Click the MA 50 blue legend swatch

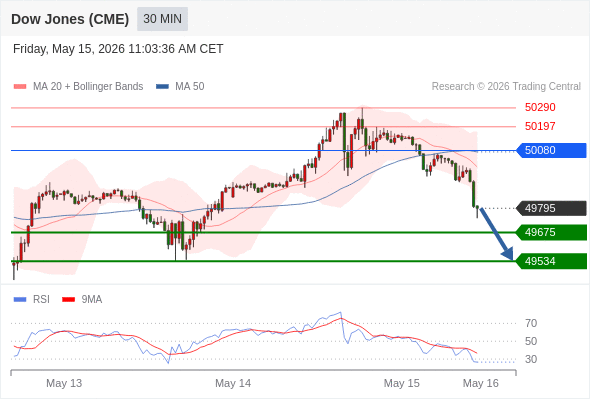[162, 87]
